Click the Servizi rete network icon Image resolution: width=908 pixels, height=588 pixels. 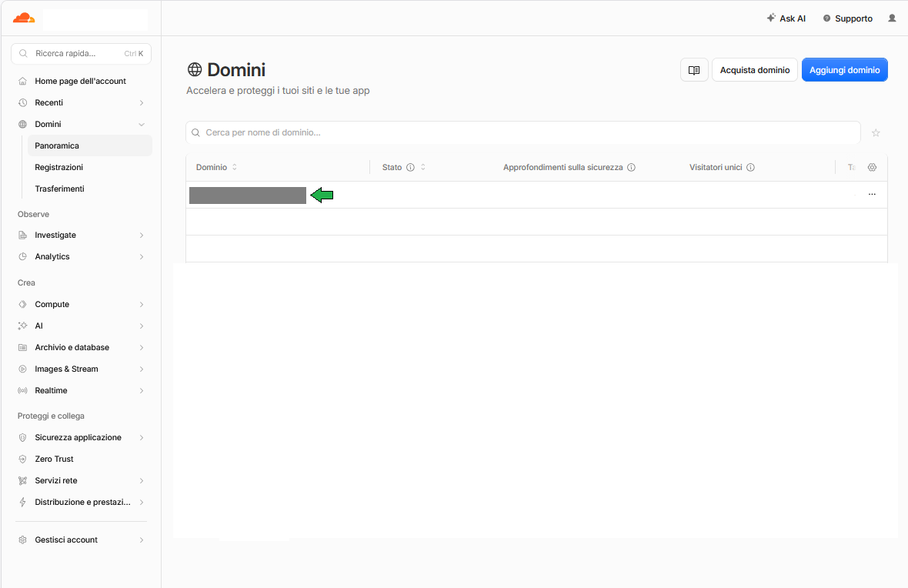pyautogui.click(x=22, y=481)
